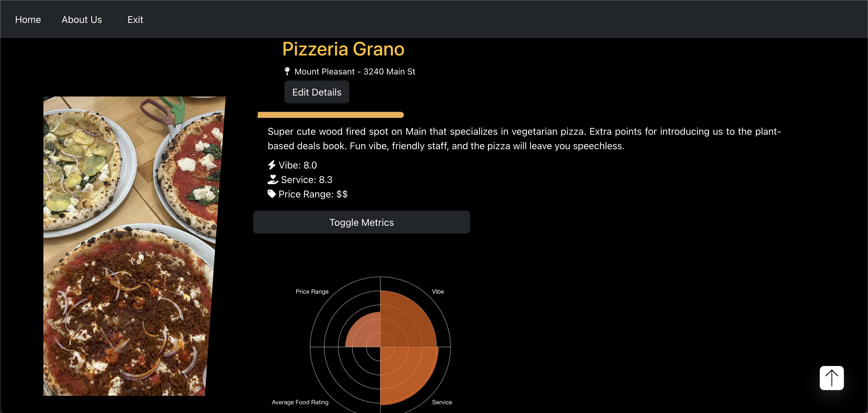This screenshot has height=413, width=868.
Task: Click the Vibe chart axis label
Action: click(438, 291)
